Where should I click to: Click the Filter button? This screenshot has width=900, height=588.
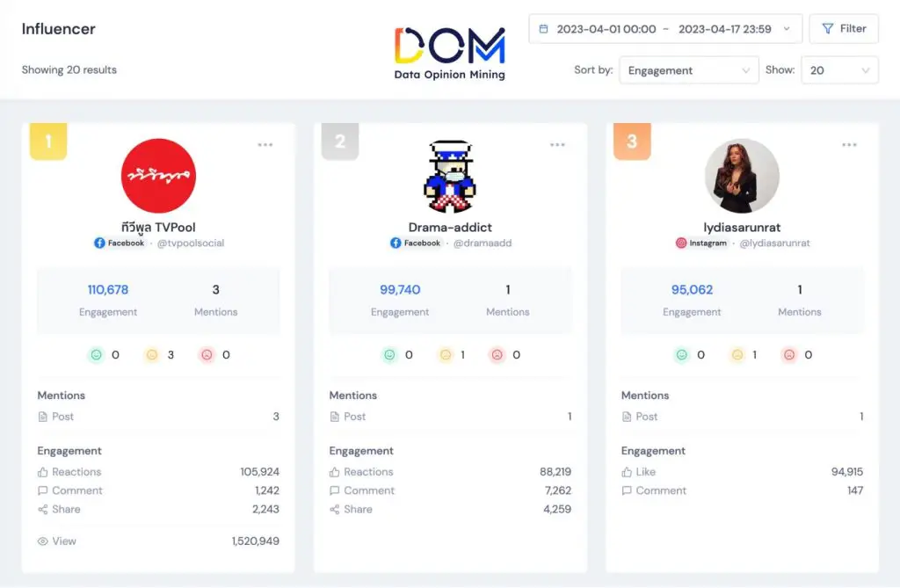pyautogui.click(x=844, y=29)
